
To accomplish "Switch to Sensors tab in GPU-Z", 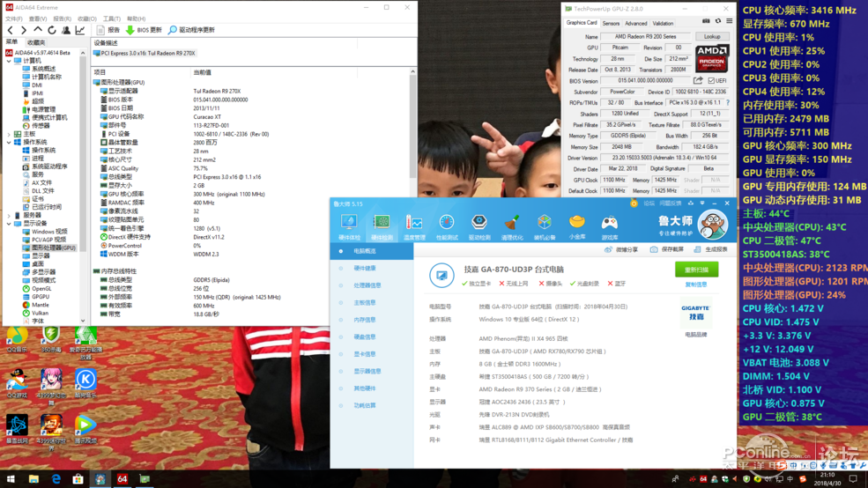I will pyautogui.click(x=611, y=23).
